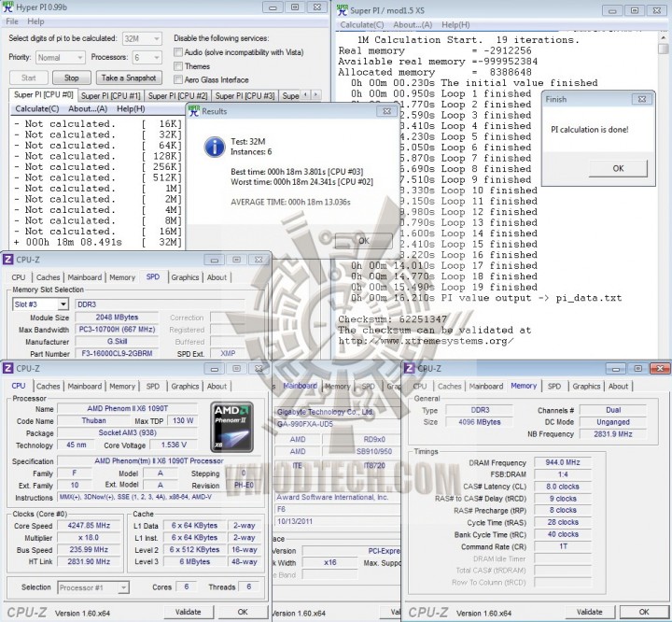Toggle the Audio service checkbox

(x=178, y=52)
